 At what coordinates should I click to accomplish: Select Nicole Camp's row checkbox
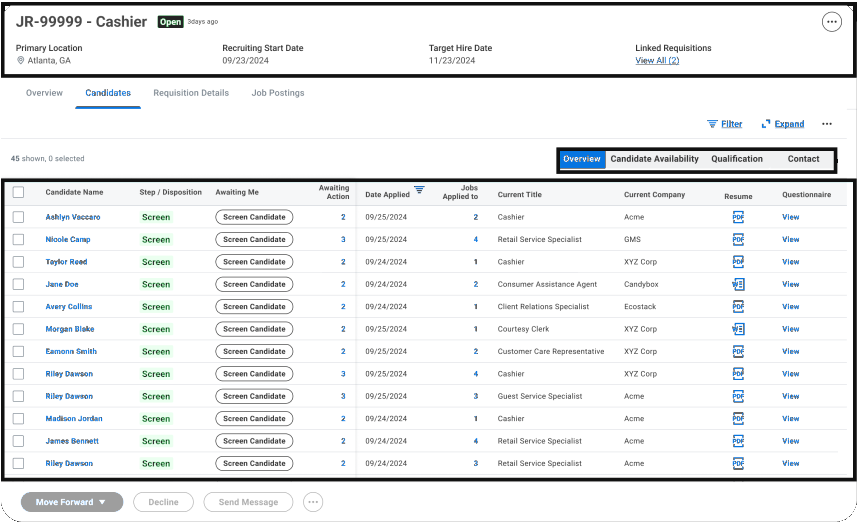pyautogui.click(x=19, y=240)
